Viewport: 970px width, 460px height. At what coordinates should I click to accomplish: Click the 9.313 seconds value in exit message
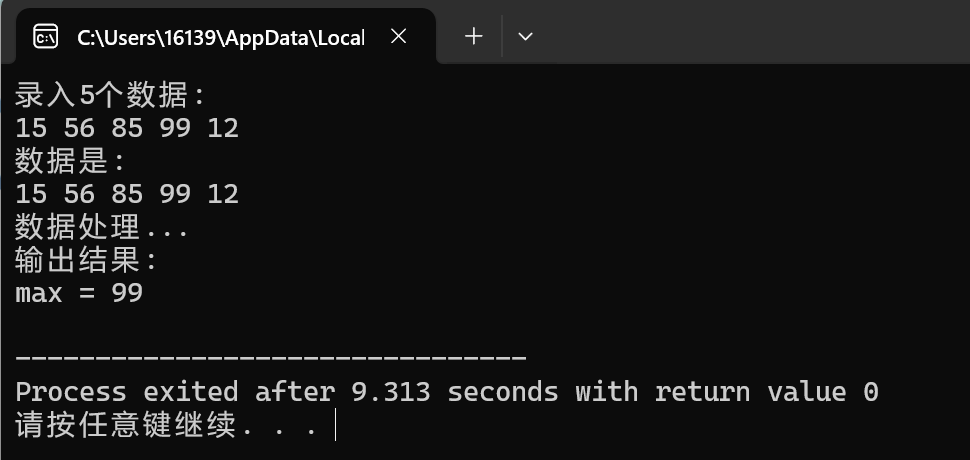click(x=455, y=393)
